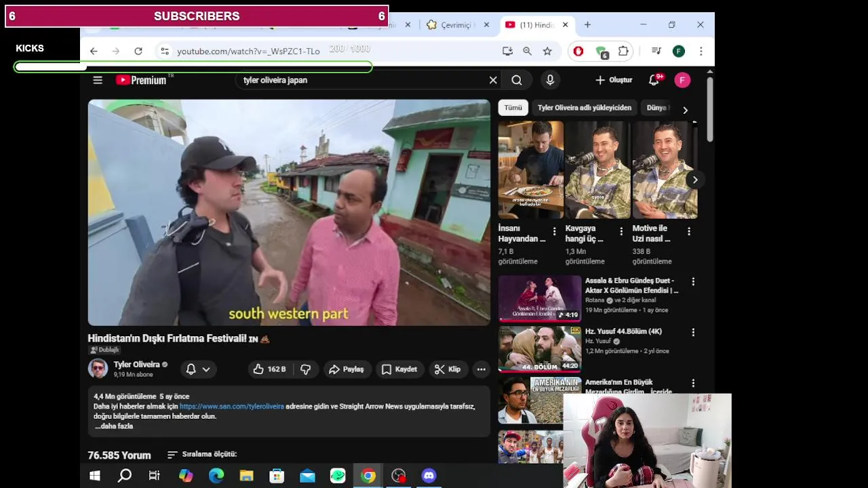This screenshot has height=488, width=868.
Task: Show next Shorts with the right arrow
Action: [694, 180]
